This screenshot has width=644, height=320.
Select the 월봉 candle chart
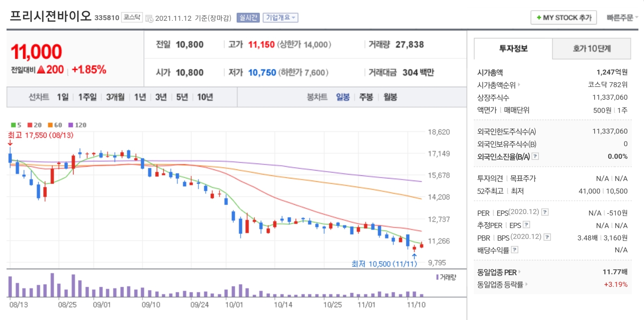(390, 97)
